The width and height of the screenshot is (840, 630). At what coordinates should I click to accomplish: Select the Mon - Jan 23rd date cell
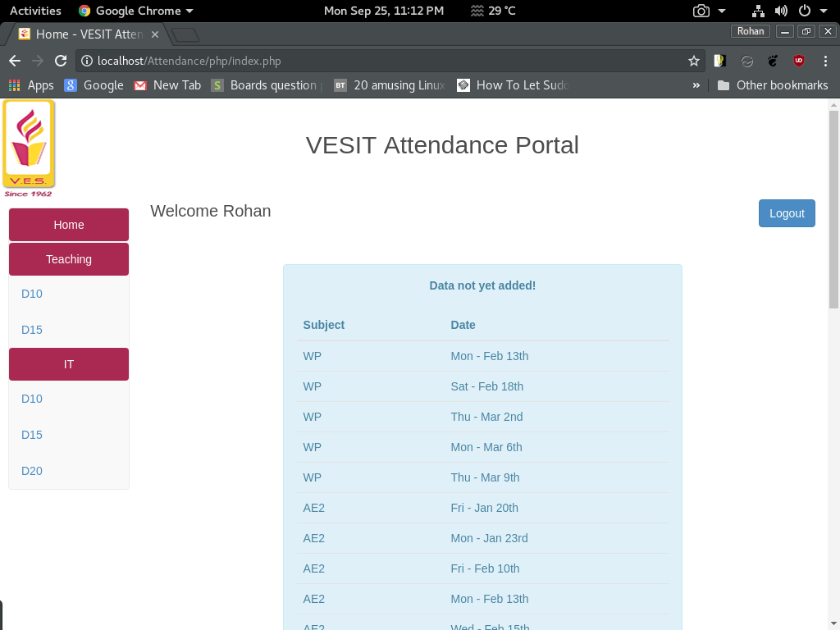pyautogui.click(x=489, y=538)
